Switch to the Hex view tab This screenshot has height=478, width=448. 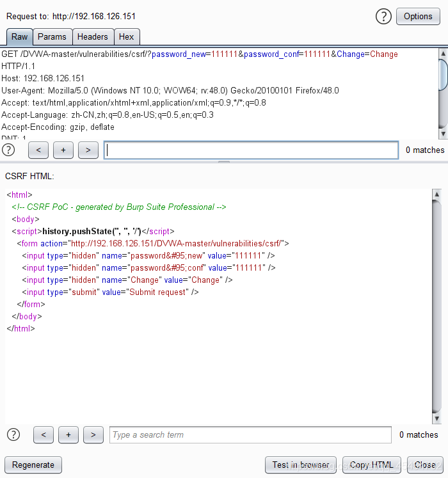(x=127, y=37)
